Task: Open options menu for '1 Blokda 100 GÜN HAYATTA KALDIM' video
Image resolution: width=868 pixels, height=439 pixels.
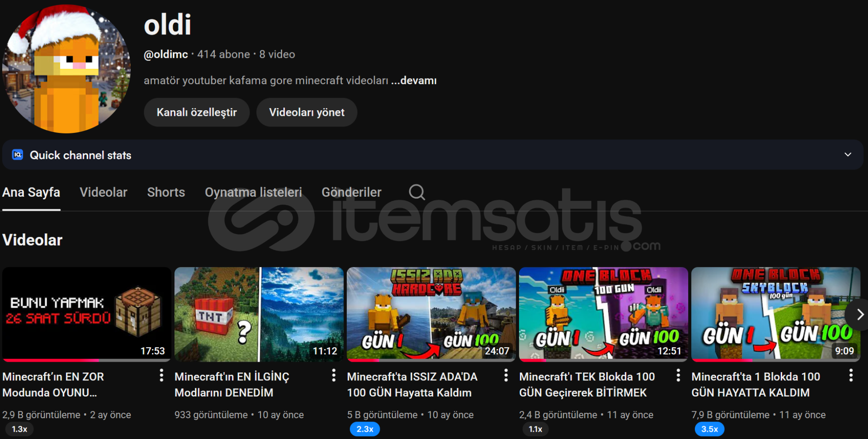Action: click(851, 375)
